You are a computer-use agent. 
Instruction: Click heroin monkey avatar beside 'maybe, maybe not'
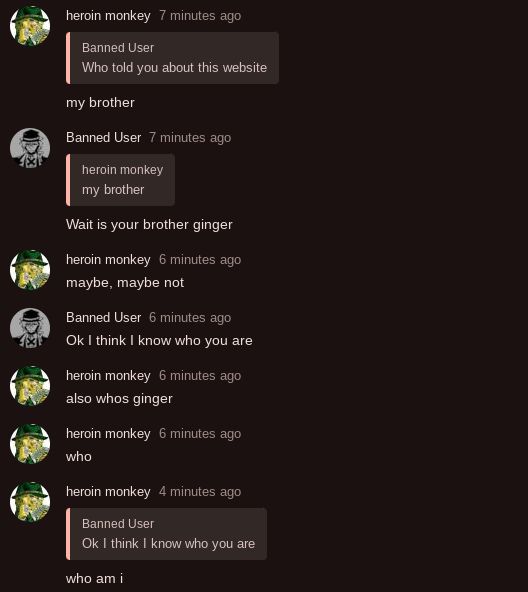(x=30, y=270)
